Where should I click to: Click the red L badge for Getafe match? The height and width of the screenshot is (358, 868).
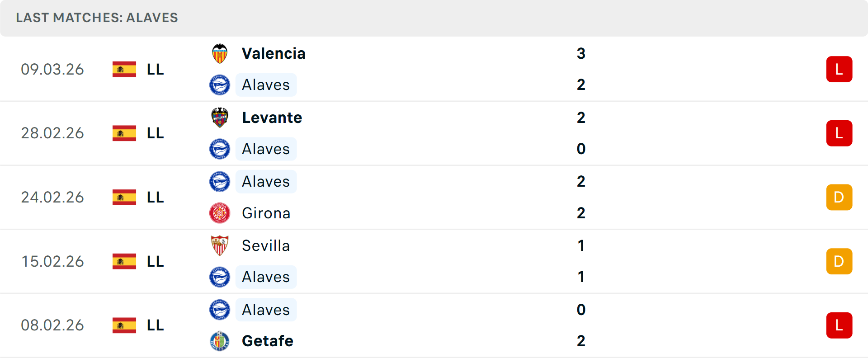point(839,325)
